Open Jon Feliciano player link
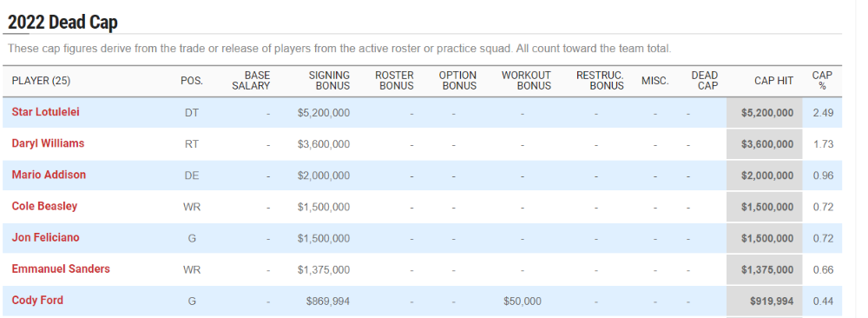This screenshot has width=868, height=318. tap(45, 238)
